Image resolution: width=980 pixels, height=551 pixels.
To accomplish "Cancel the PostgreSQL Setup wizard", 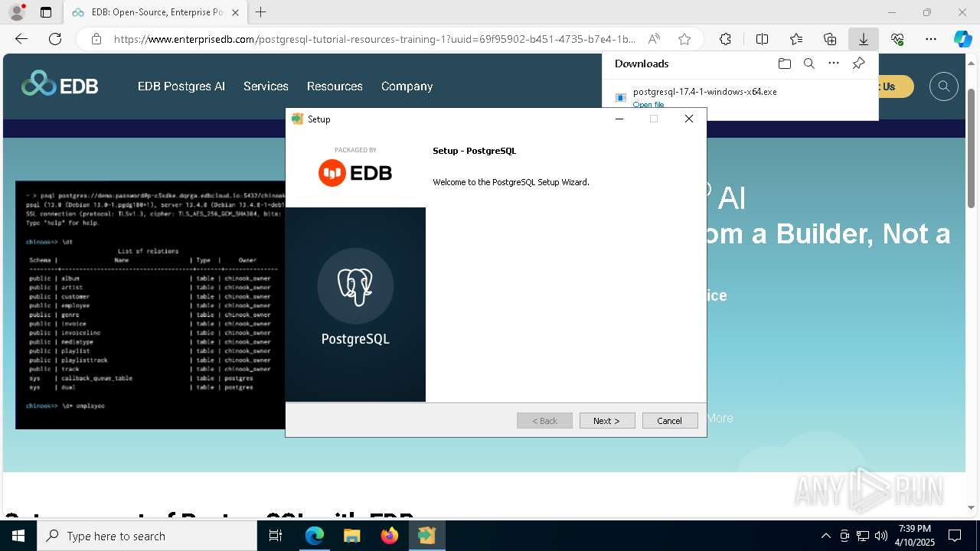I will coord(669,420).
